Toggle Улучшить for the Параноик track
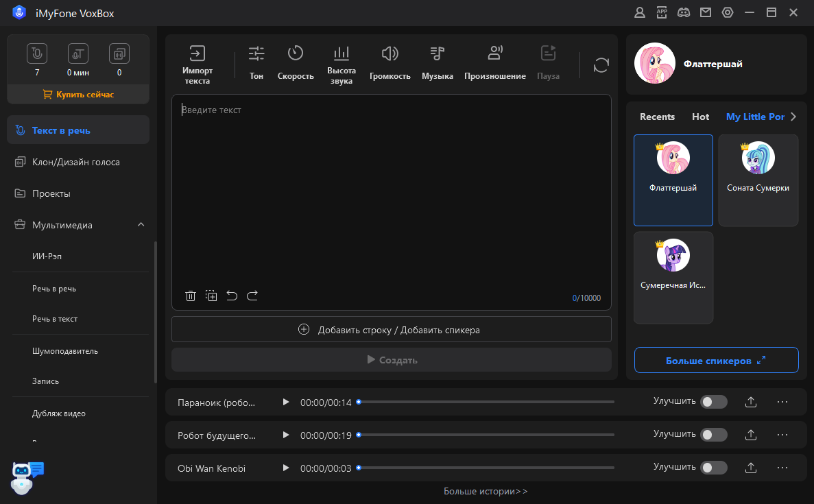Viewport: 814px width, 504px height. click(714, 402)
